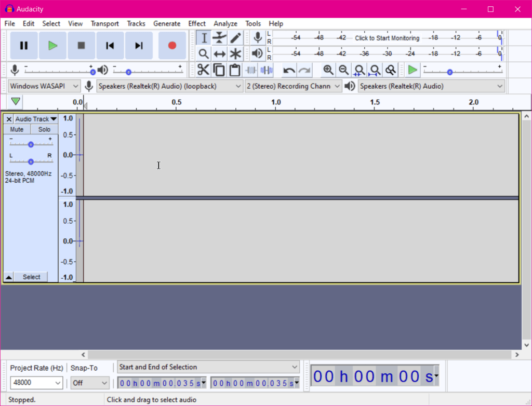Zoom Out on the waveform
Viewport: 532px width, 406px height.
point(344,70)
